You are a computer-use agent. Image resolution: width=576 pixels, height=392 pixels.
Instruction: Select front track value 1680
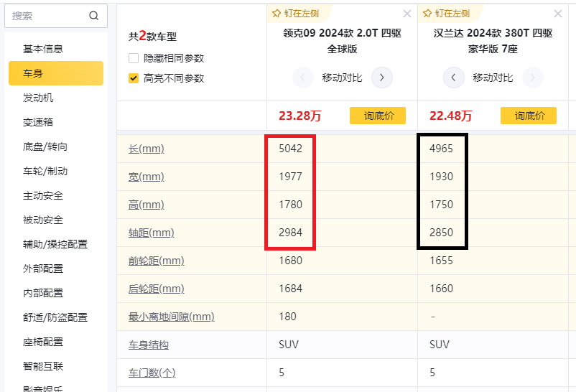[x=291, y=261]
